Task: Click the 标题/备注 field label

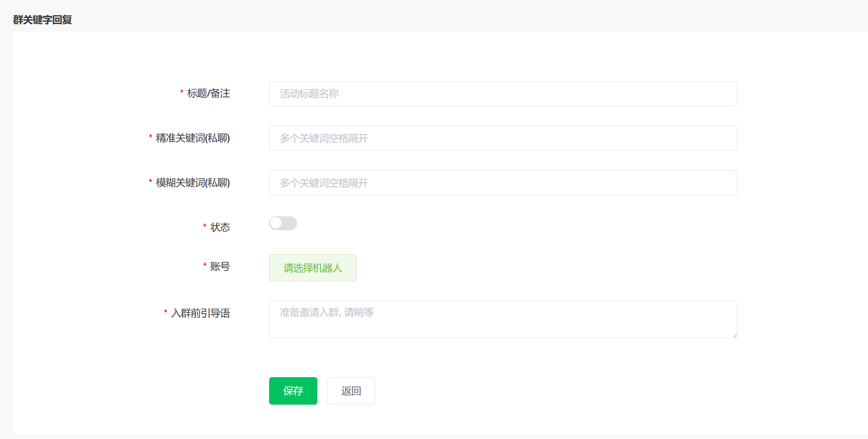Action: click(x=208, y=93)
